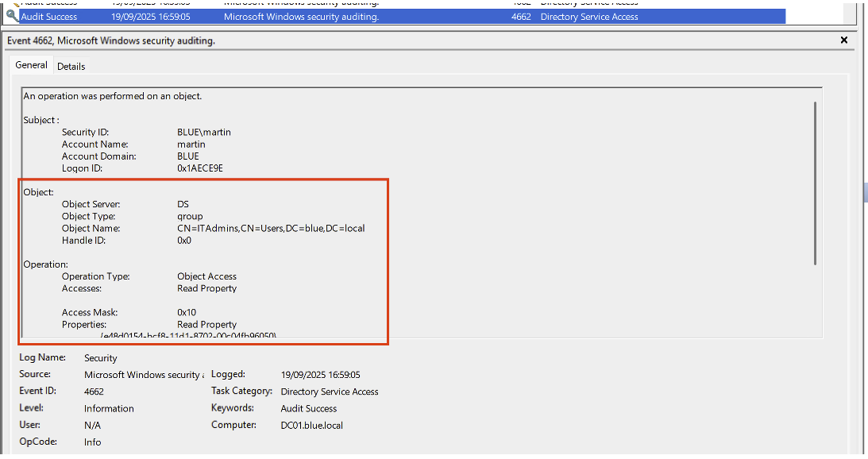Click the Event 4662 pane title header

pyautogui.click(x=111, y=40)
